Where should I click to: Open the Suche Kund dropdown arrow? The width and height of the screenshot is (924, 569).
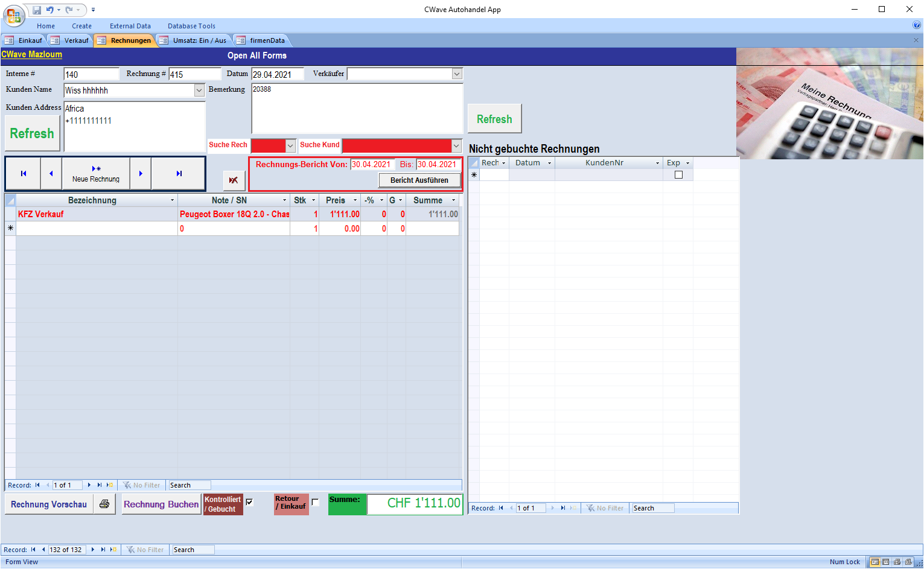(x=456, y=146)
